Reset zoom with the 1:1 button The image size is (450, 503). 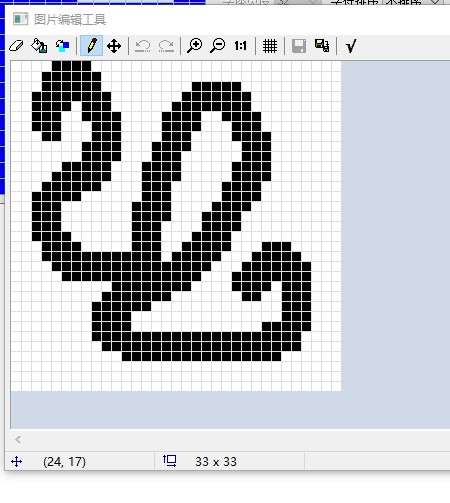click(240, 46)
